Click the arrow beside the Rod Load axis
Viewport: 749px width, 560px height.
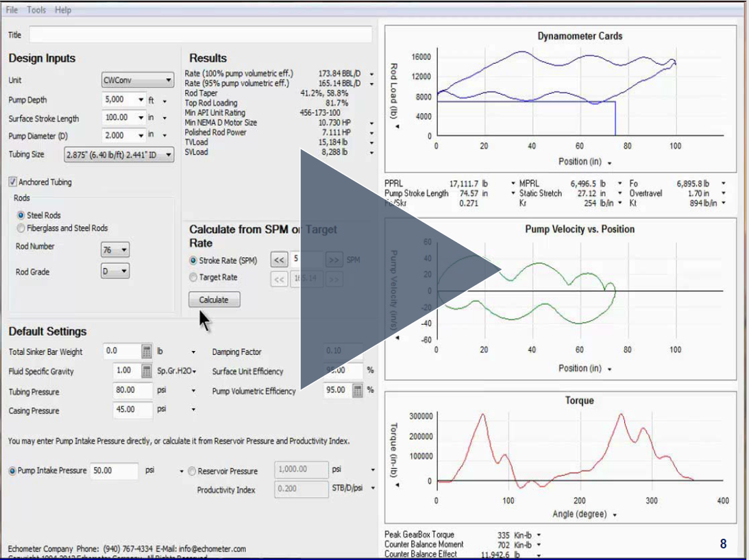tap(397, 127)
